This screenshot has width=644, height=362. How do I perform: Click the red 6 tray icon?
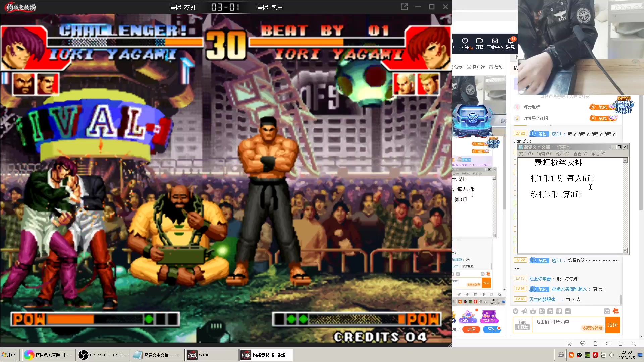(x=595, y=355)
